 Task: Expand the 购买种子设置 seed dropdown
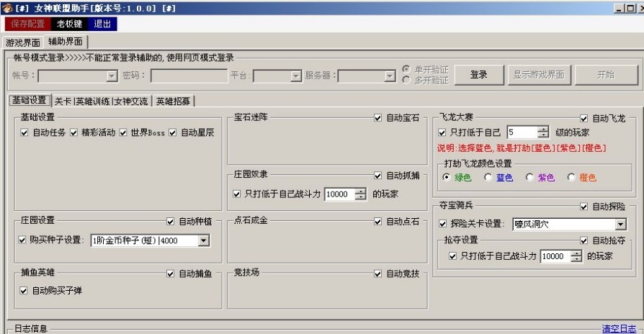(x=203, y=240)
